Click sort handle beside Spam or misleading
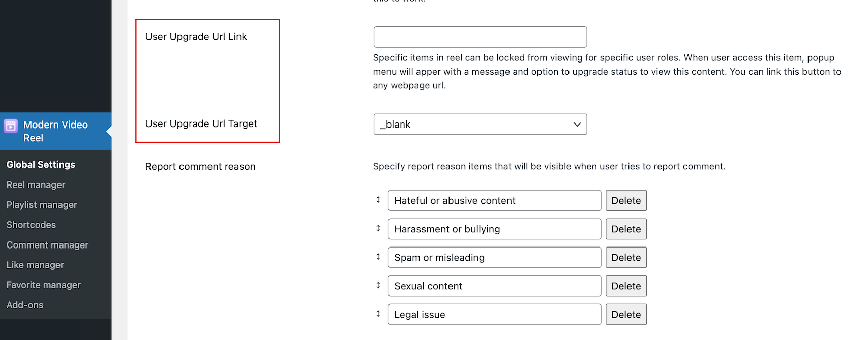This screenshot has width=868, height=340. coord(378,257)
